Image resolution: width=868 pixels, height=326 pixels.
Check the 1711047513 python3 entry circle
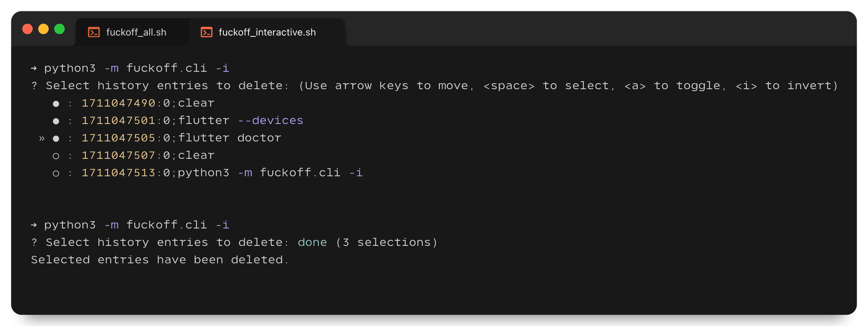[56, 173]
